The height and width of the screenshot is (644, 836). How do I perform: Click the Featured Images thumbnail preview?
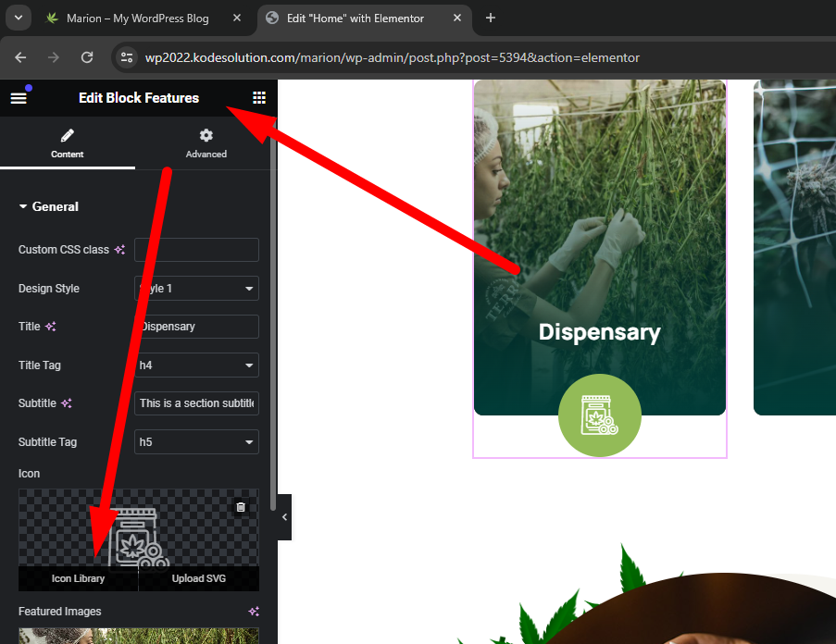click(139, 636)
